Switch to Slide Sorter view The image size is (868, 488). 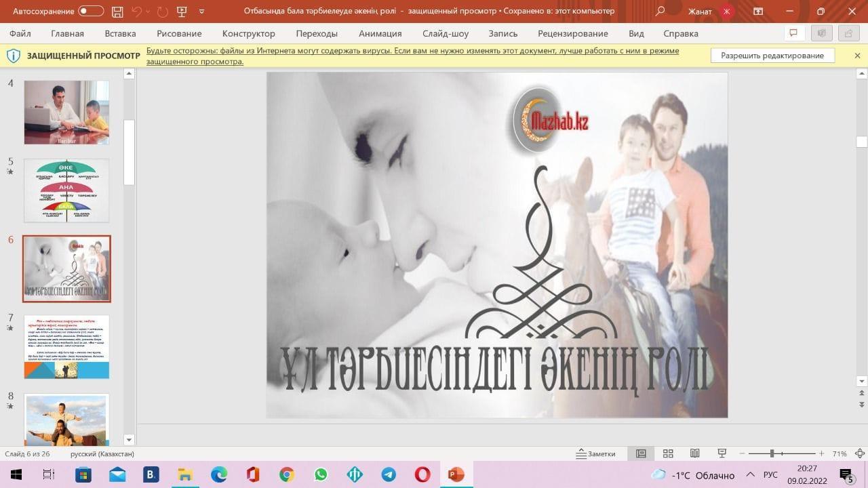(668, 453)
